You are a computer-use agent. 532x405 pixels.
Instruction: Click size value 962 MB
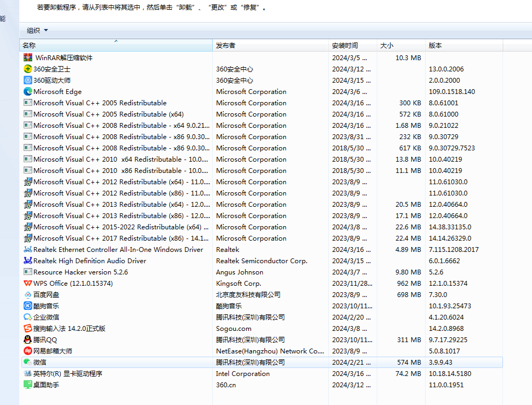409,283
